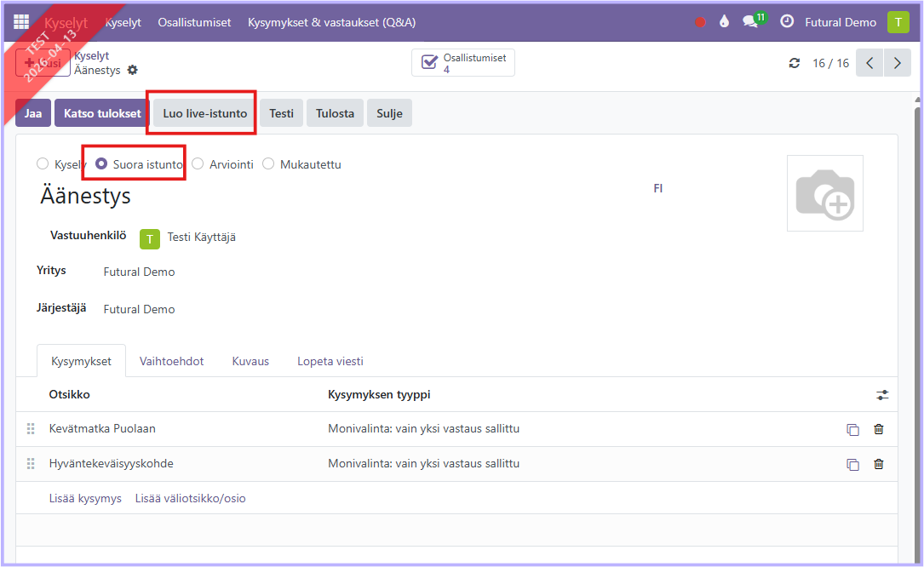Open the chat messages icon
This screenshot has height=567, width=924.
click(x=750, y=22)
